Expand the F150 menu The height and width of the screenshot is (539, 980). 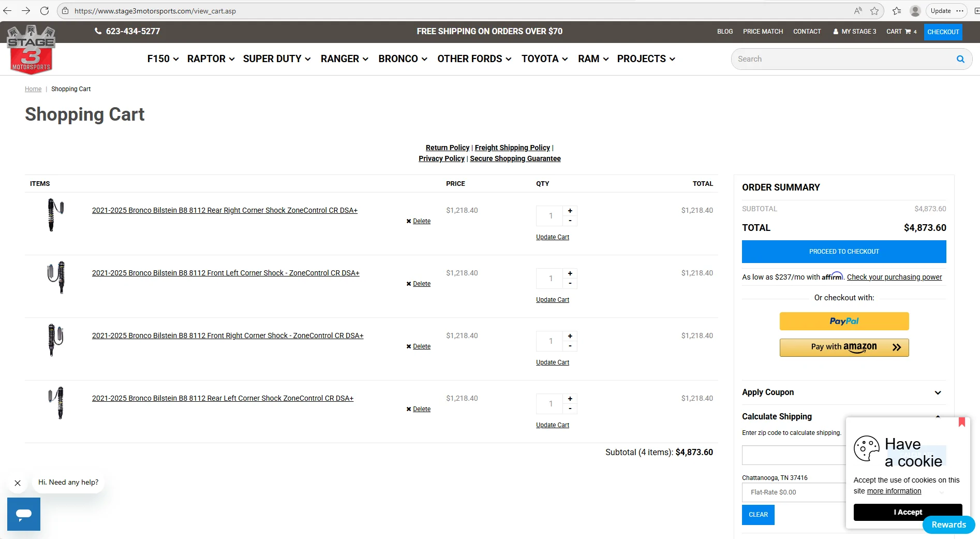pos(163,59)
